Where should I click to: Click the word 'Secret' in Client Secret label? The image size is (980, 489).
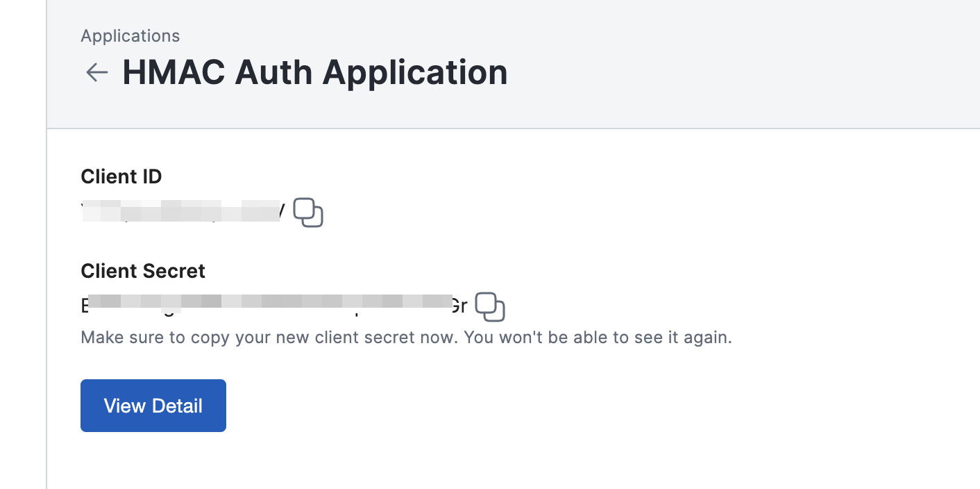tap(174, 271)
